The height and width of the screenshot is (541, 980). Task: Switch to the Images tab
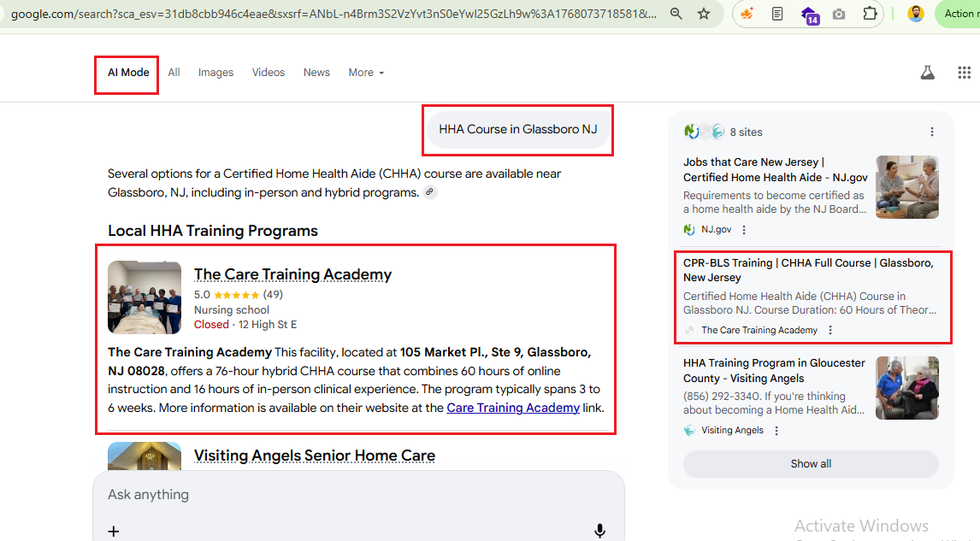click(x=215, y=73)
